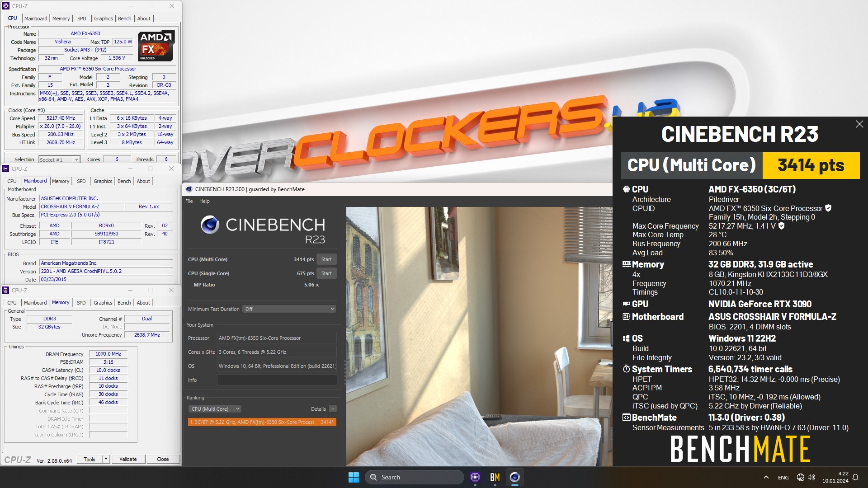Click ENG language indicator in the tray
The height and width of the screenshot is (488, 868).
(x=783, y=478)
